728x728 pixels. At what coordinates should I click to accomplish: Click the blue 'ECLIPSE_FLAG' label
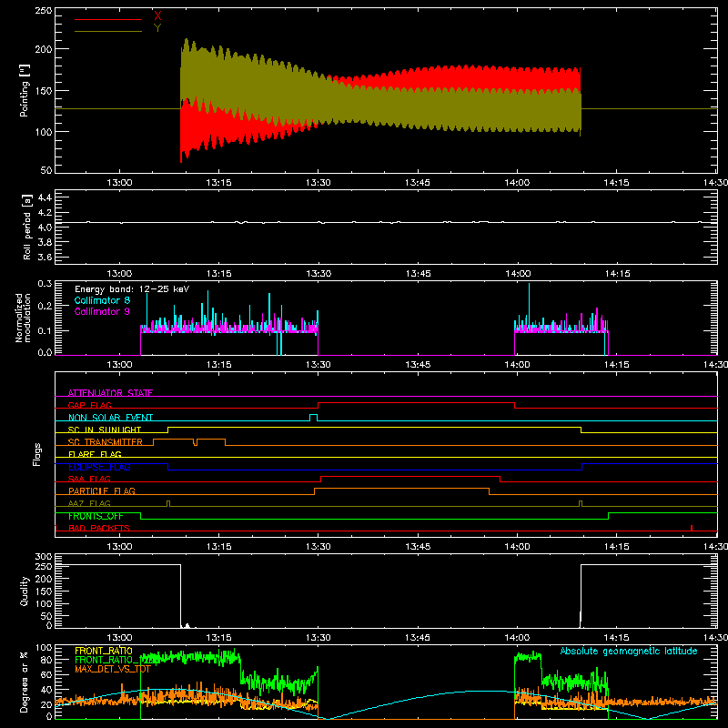tap(99, 467)
